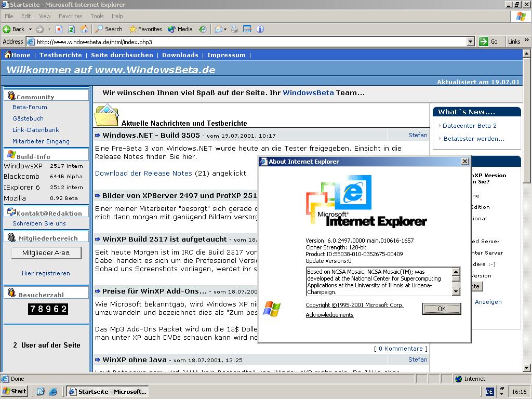The image size is (532, 399).
Task: Open the Beta-Forum sidebar link
Action: pos(30,107)
